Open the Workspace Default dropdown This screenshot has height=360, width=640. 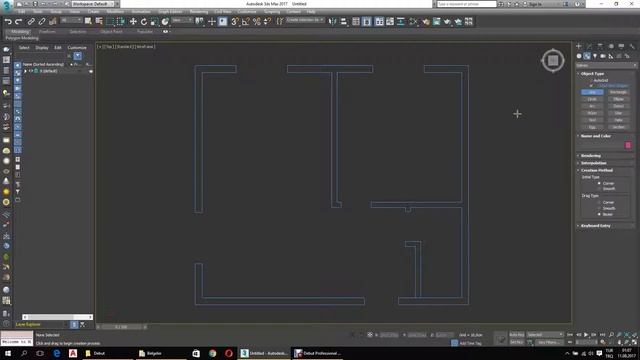[x=93, y=4]
